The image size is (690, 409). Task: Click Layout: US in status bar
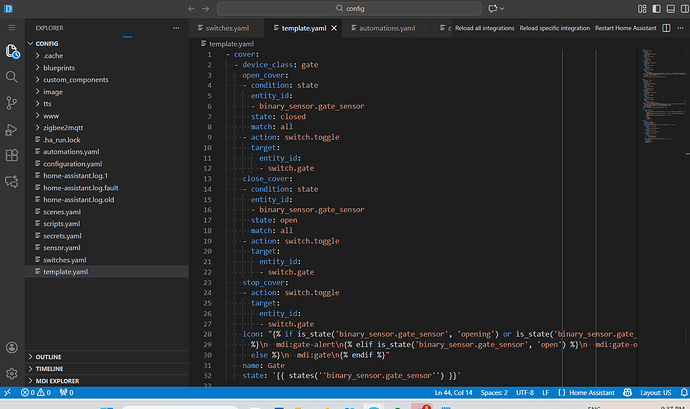[655, 392]
